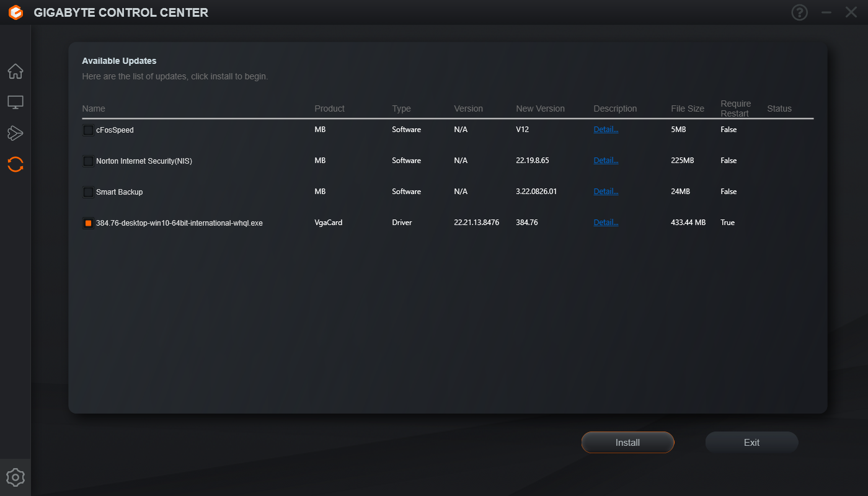Click the 24MB file size value

tap(680, 192)
